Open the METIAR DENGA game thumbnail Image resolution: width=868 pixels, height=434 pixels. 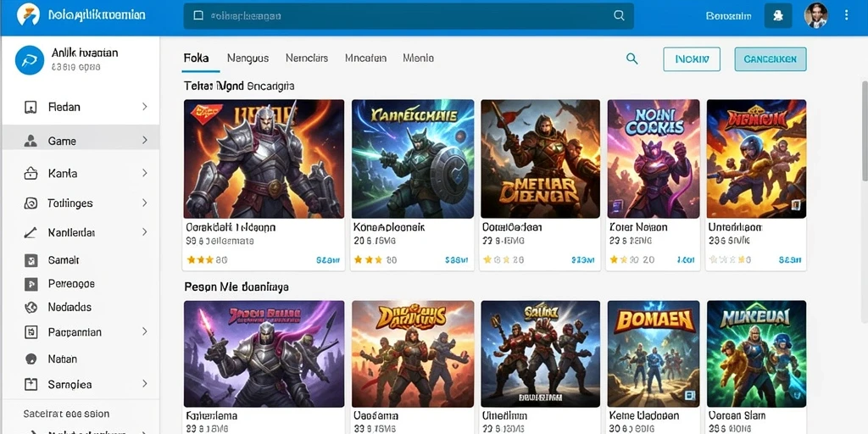pos(540,159)
